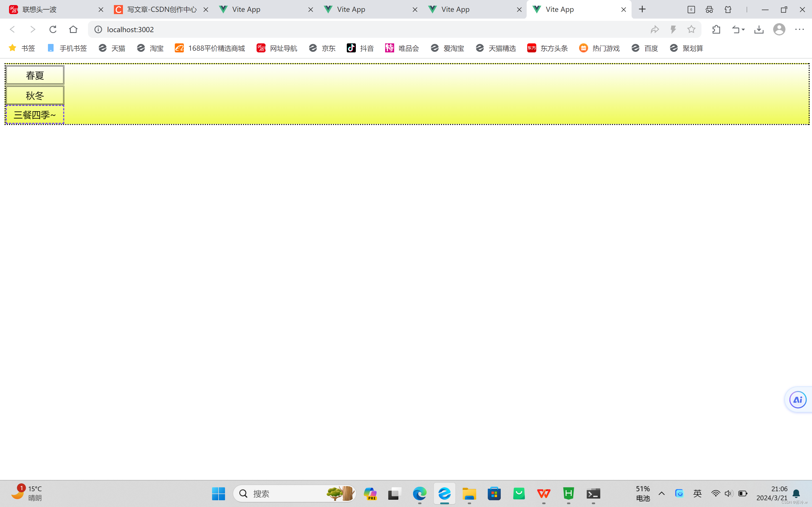Click the 三餐四季~ dashed box

point(35,115)
